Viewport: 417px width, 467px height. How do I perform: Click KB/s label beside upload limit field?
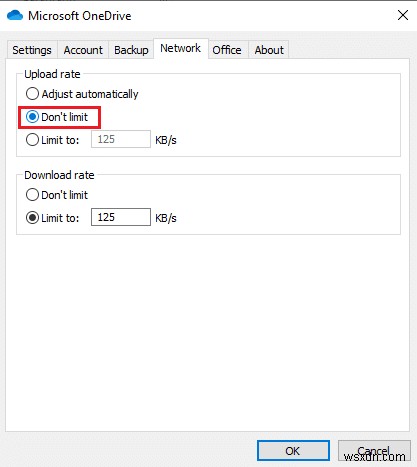(166, 140)
